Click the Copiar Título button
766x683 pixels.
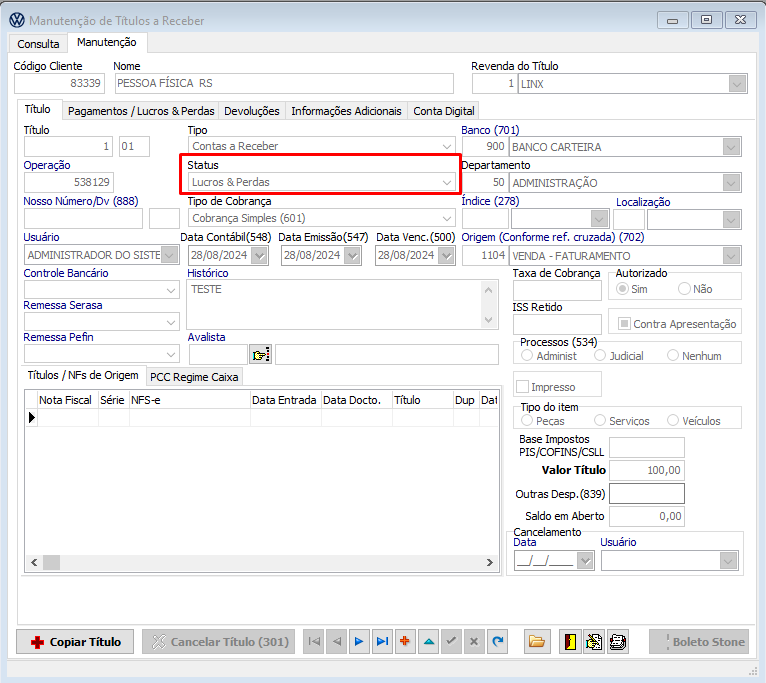75,642
